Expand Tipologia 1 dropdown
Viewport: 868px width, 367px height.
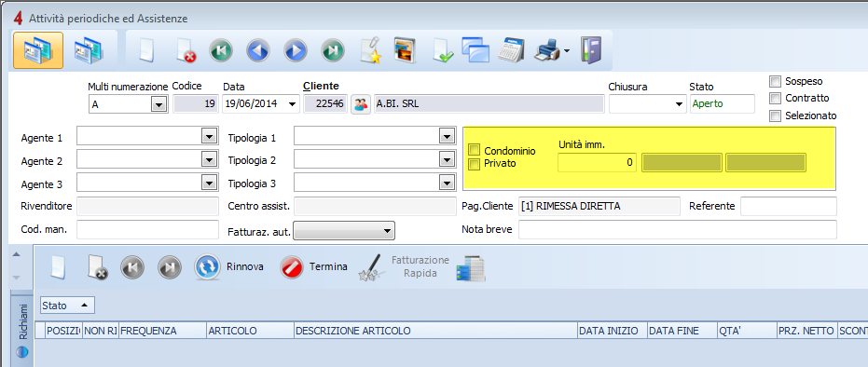coord(447,137)
